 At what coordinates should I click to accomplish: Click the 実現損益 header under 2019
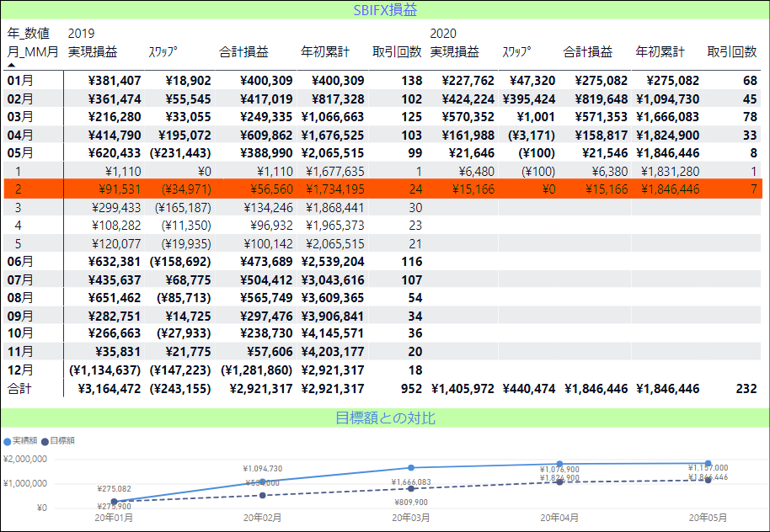[x=93, y=51]
